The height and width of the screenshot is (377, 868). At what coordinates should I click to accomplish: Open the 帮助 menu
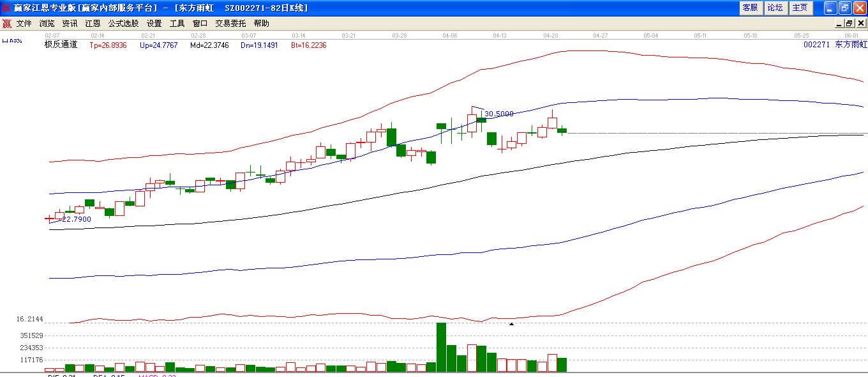tap(262, 24)
